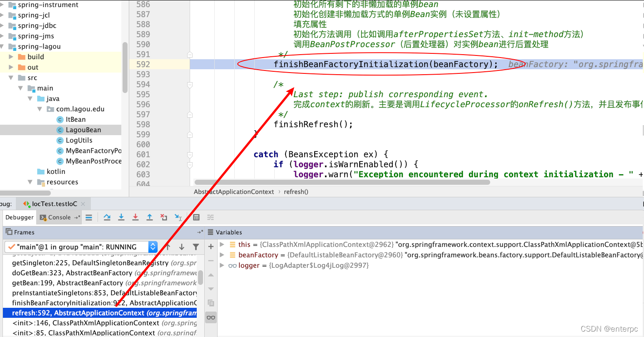The height and width of the screenshot is (337, 644).
Task: Click the frames filter funnel icon
Action: 196,247
